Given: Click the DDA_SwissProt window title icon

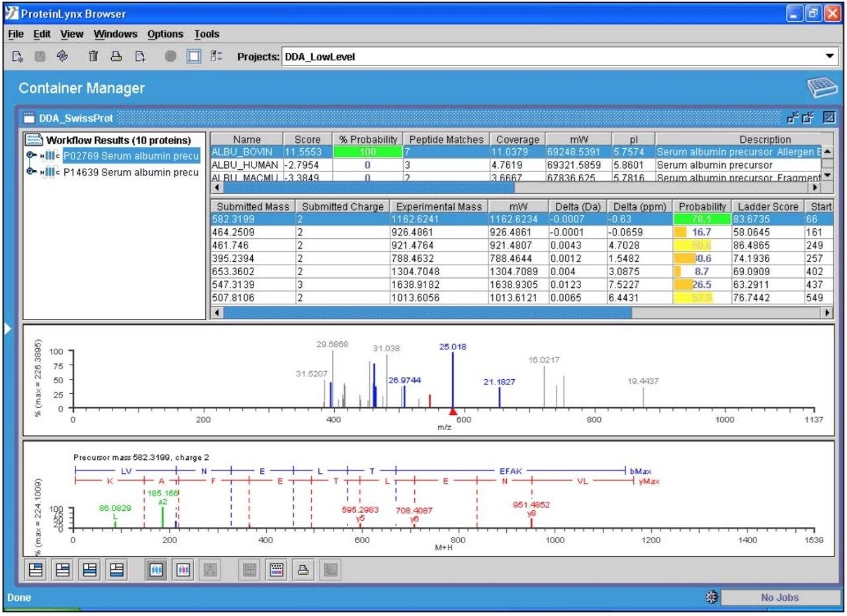Looking at the screenshot, I should pos(28,118).
